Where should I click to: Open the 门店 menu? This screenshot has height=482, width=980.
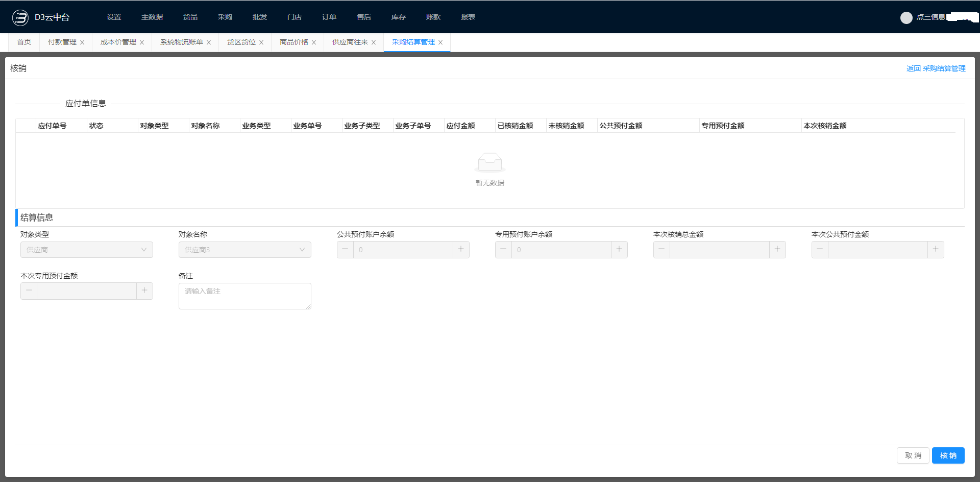295,17
